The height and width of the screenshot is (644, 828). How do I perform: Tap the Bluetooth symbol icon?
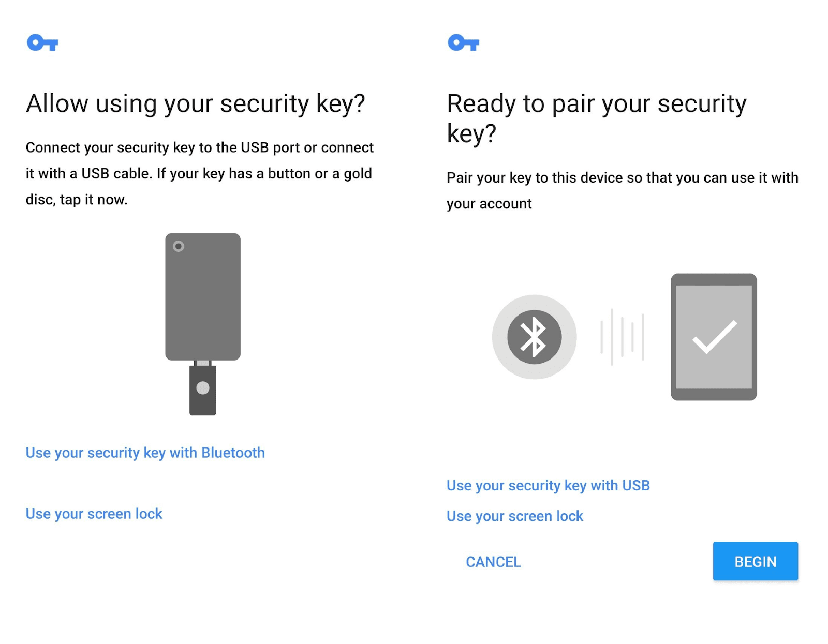point(534,337)
